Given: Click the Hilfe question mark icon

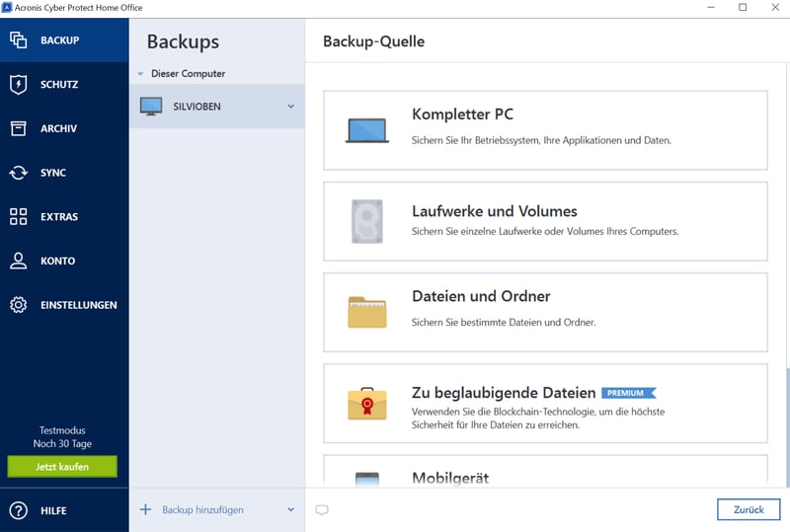Looking at the screenshot, I should pos(18,510).
